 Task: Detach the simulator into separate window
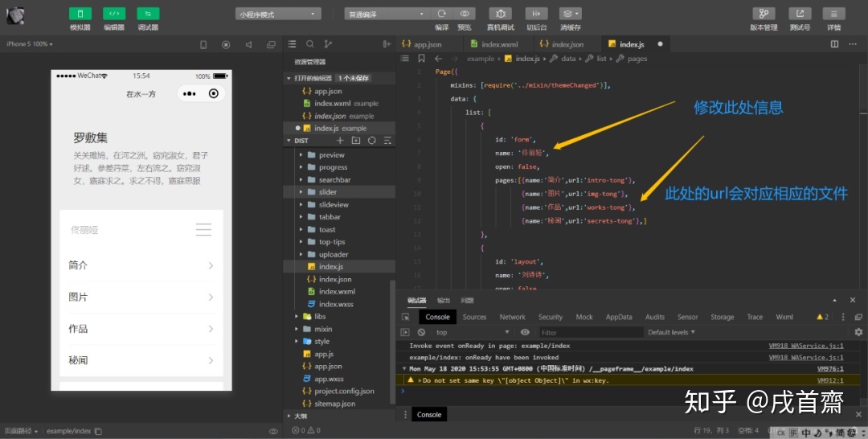coord(272,45)
